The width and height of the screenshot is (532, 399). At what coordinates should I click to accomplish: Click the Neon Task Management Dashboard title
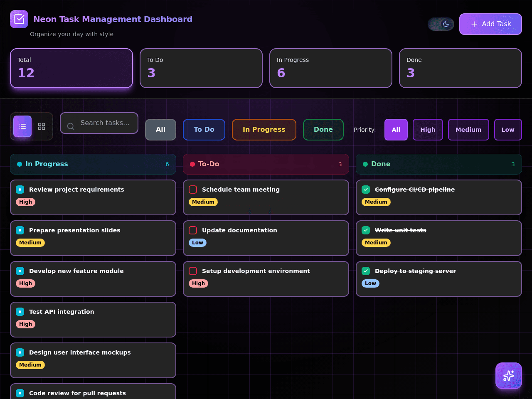click(113, 19)
